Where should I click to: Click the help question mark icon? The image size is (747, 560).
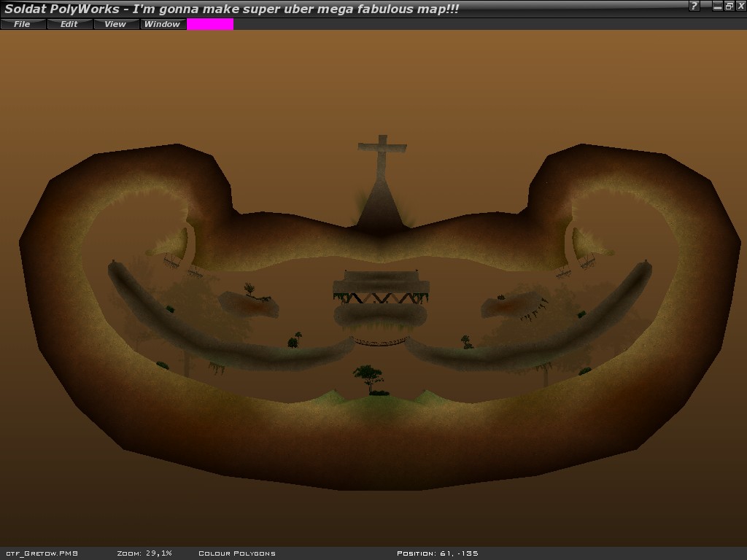(x=694, y=6)
